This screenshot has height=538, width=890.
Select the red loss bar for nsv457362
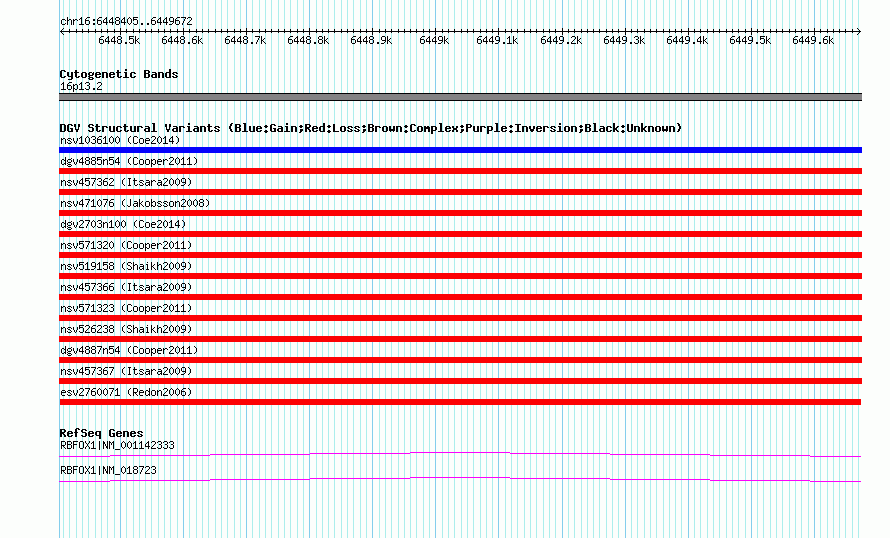460,192
